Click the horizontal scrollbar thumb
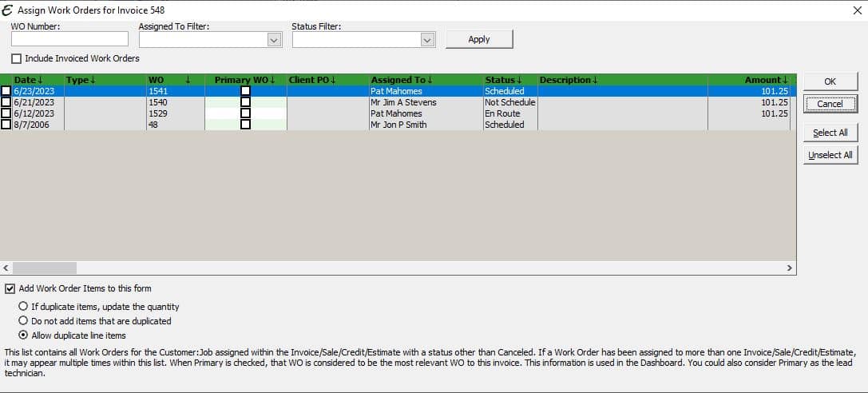868x393 pixels. tap(44, 268)
